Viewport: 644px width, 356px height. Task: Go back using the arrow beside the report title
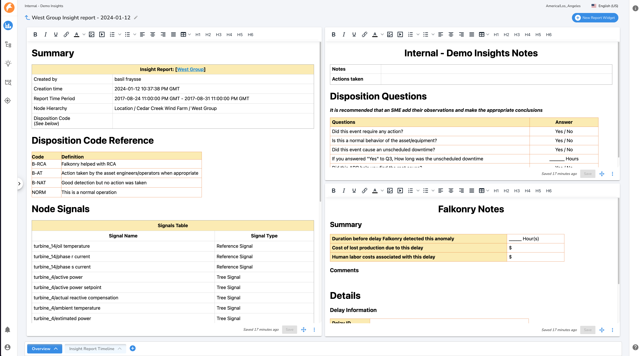pos(28,18)
